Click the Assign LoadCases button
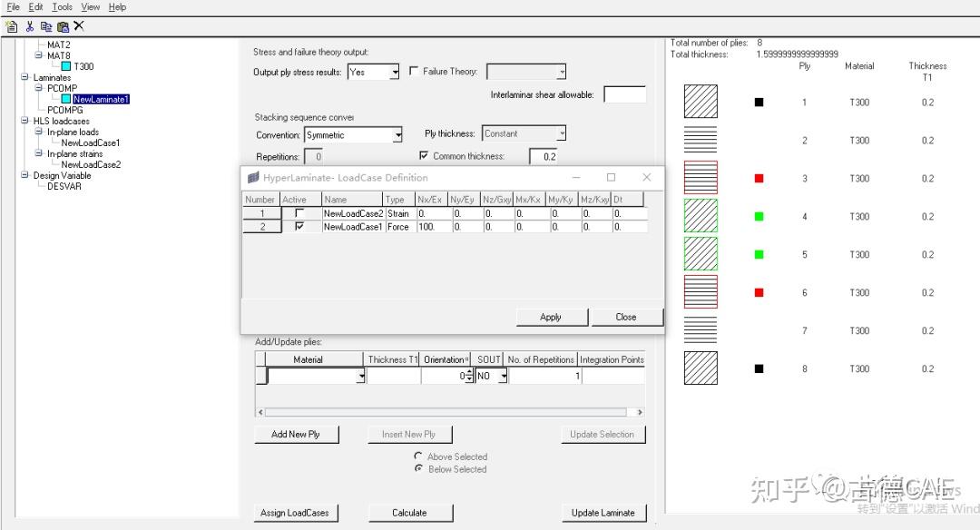Image resolution: width=980 pixels, height=530 pixels. click(295, 513)
